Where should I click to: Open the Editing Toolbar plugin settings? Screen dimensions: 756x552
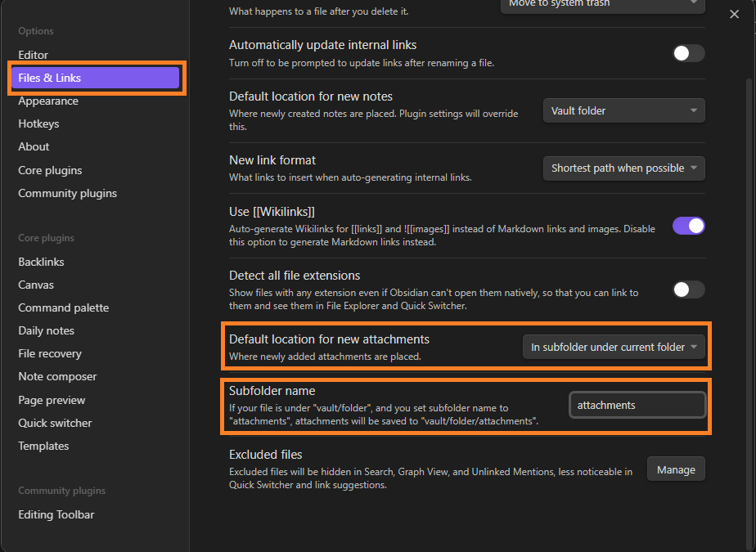pyautogui.click(x=55, y=514)
